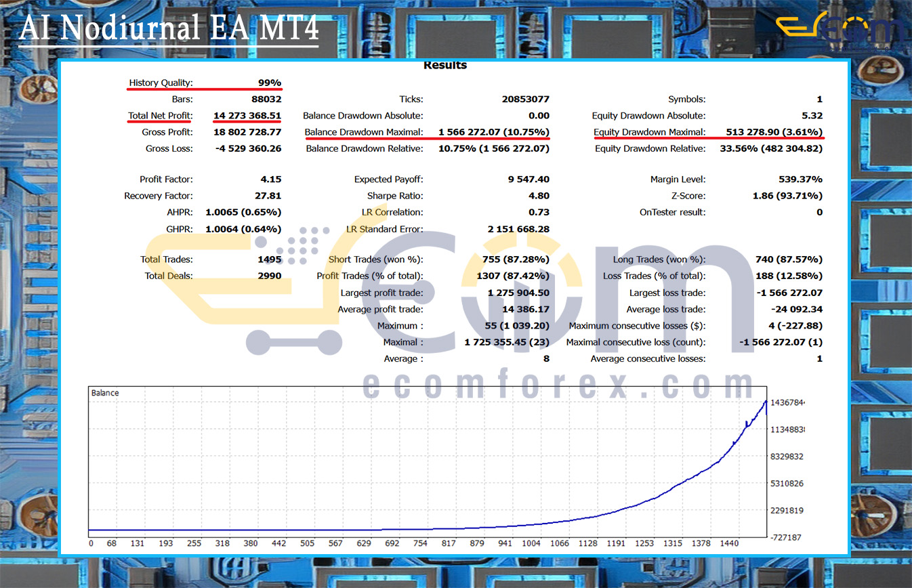Click the peak of the balance curve
This screenshot has width=912, height=588.
766,402
